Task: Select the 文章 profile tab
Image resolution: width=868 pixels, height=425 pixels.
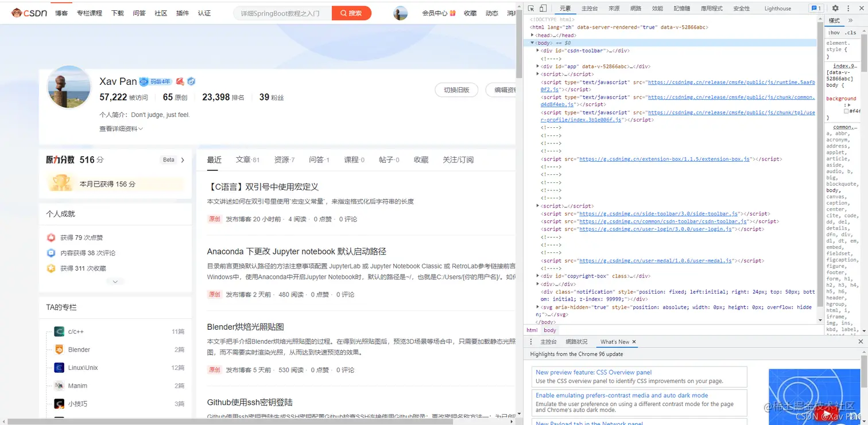Action: point(247,160)
